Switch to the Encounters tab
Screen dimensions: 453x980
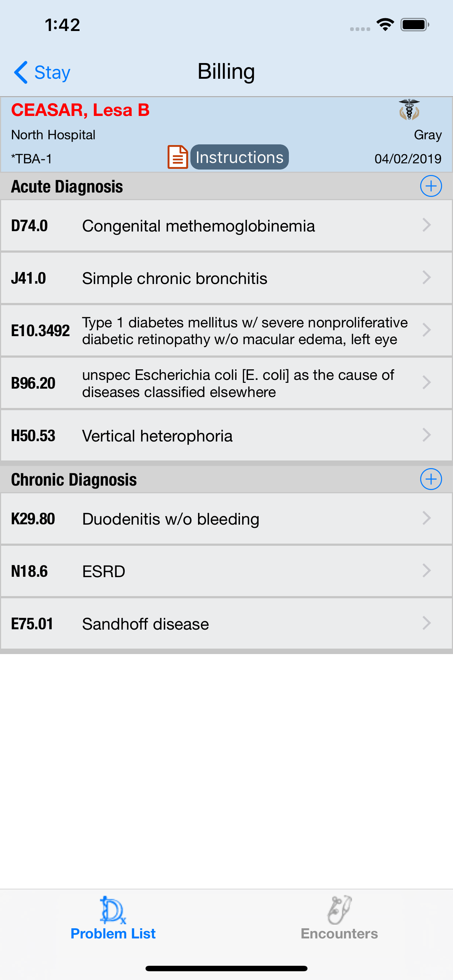click(339, 918)
